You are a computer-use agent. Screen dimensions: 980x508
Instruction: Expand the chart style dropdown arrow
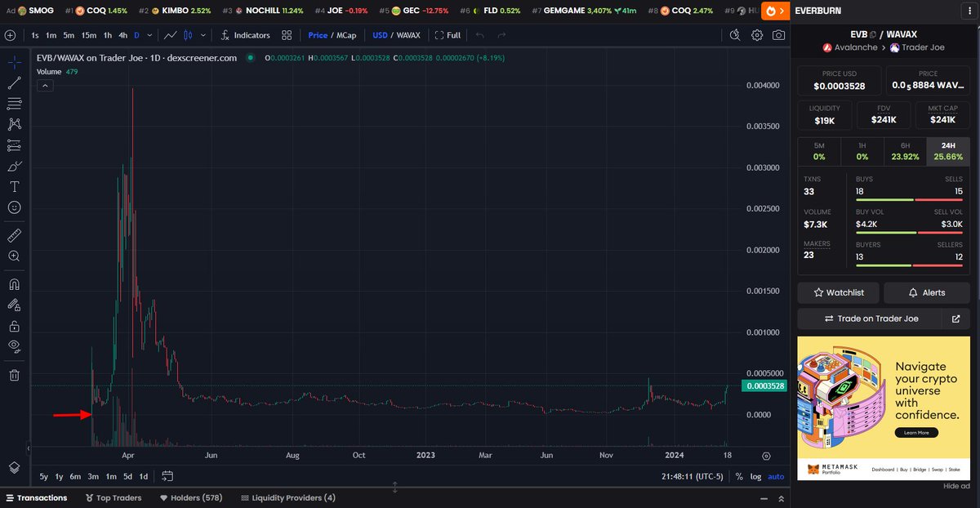pos(203,35)
